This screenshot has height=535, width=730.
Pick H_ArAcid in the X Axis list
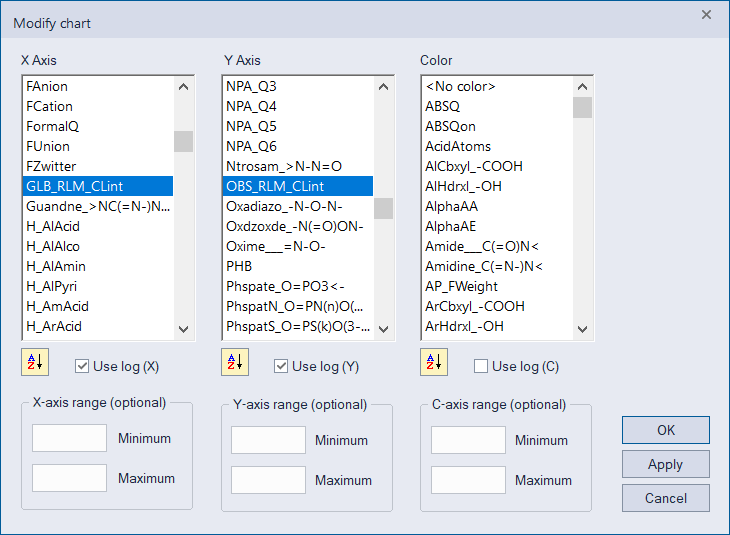pyautogui.click(x=98, y=326)
